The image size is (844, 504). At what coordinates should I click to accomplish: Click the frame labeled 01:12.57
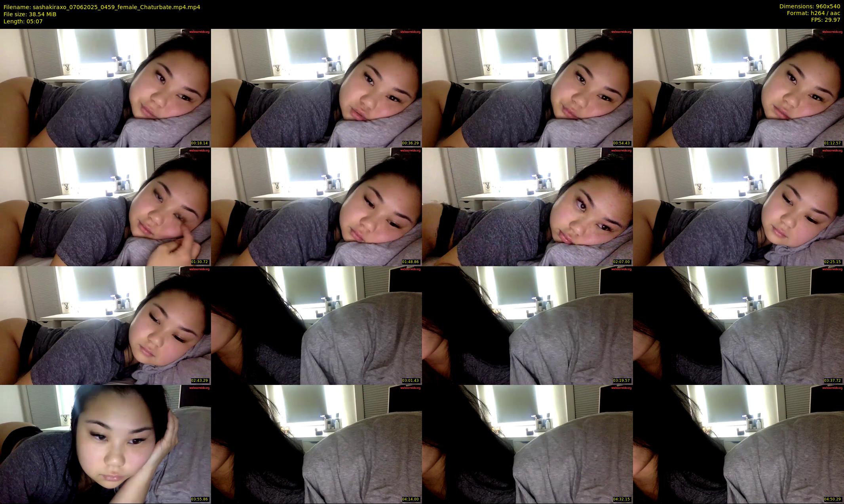point(738,88)
